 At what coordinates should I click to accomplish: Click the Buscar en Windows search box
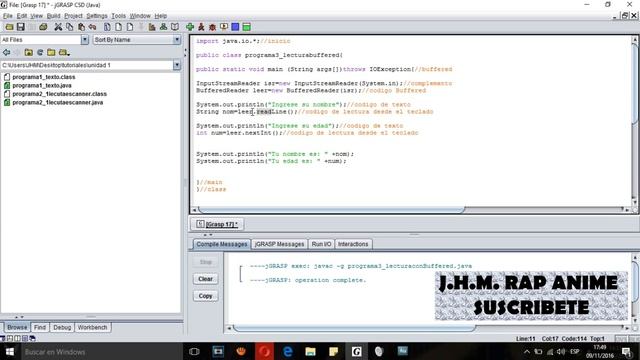coord(101,351)
